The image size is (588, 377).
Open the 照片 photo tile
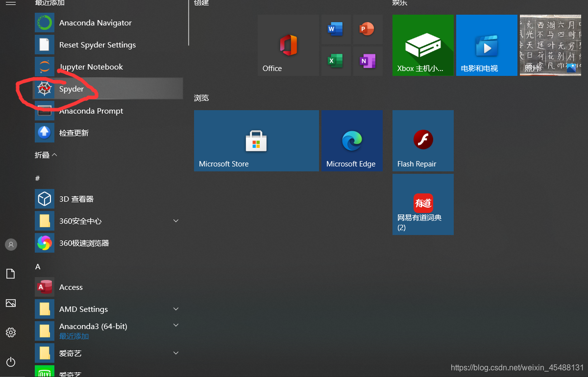coord(550,45)
